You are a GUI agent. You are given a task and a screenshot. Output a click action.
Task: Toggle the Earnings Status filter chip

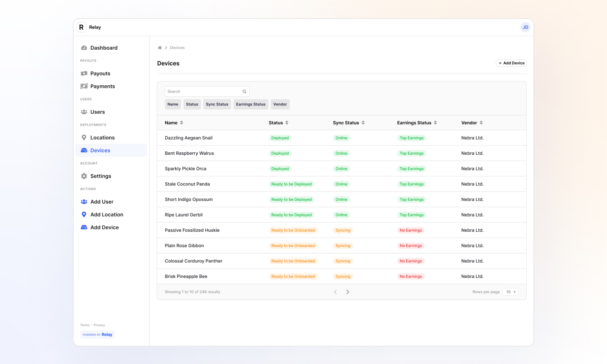tap(250, 104)
